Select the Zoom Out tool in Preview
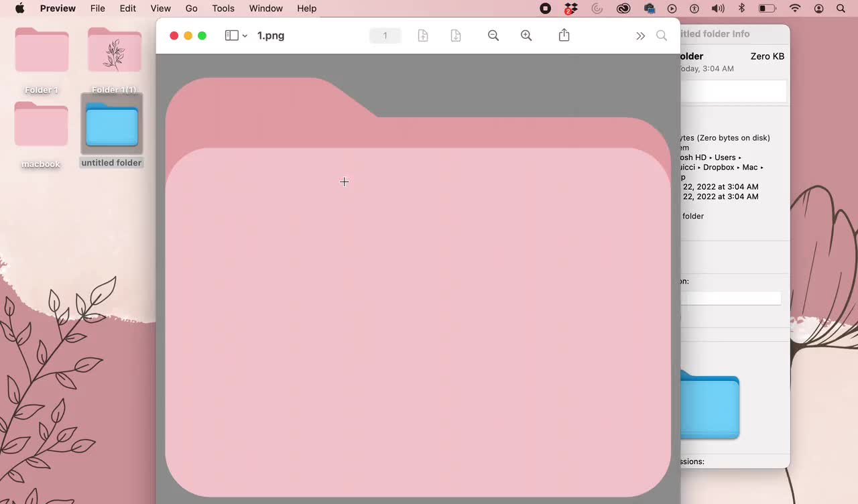The height and width of the screenshot is (504, 858). tap(493, 35)
